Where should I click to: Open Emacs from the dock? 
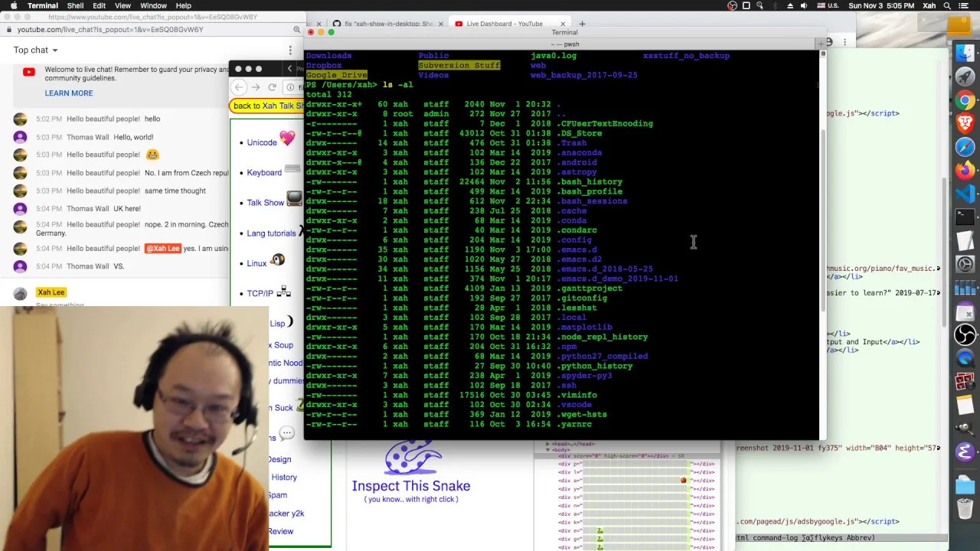point(965,452)
